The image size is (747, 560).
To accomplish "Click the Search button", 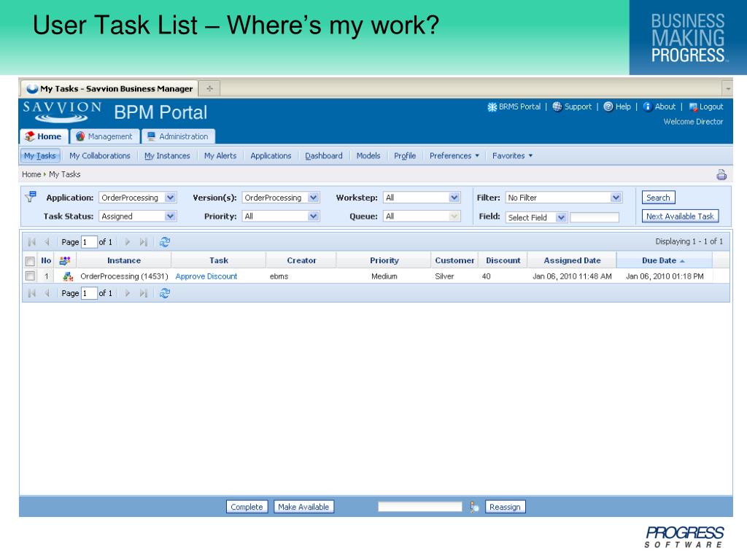I will (659, 197).
